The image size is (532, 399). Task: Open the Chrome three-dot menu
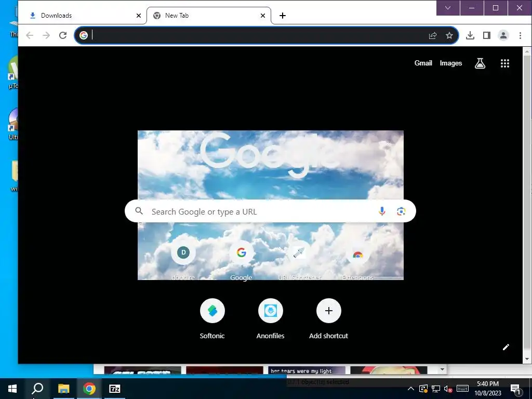coord(520,35)
